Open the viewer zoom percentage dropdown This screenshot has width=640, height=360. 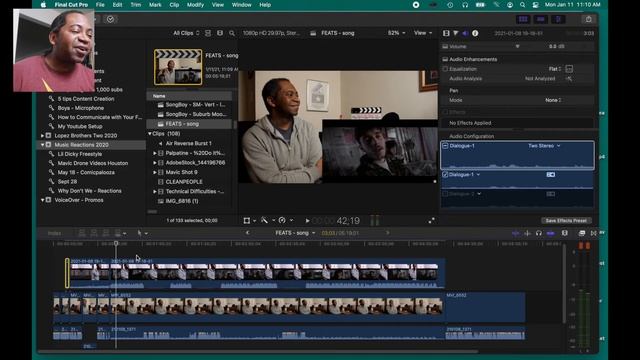tap(396, 33)
